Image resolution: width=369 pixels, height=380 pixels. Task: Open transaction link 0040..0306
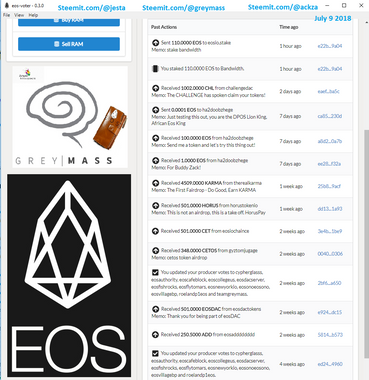330,254
